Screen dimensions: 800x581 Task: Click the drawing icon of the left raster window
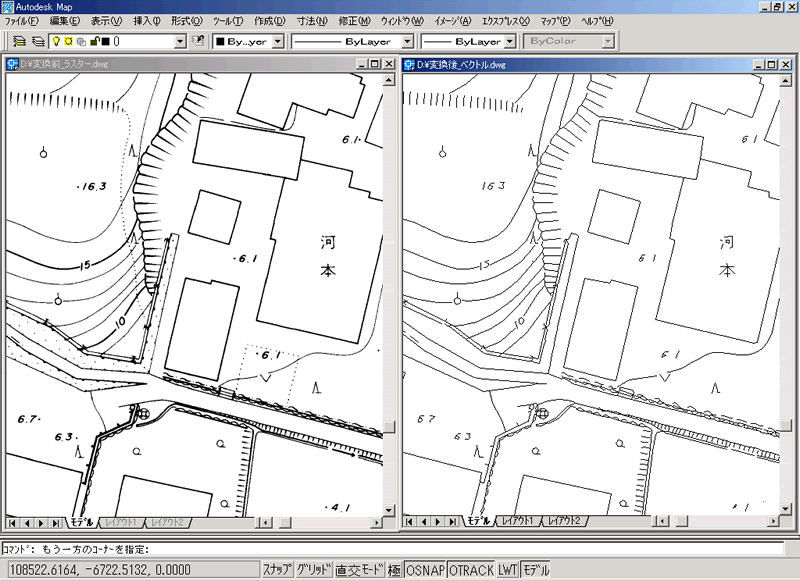click(x=12, y=64)
